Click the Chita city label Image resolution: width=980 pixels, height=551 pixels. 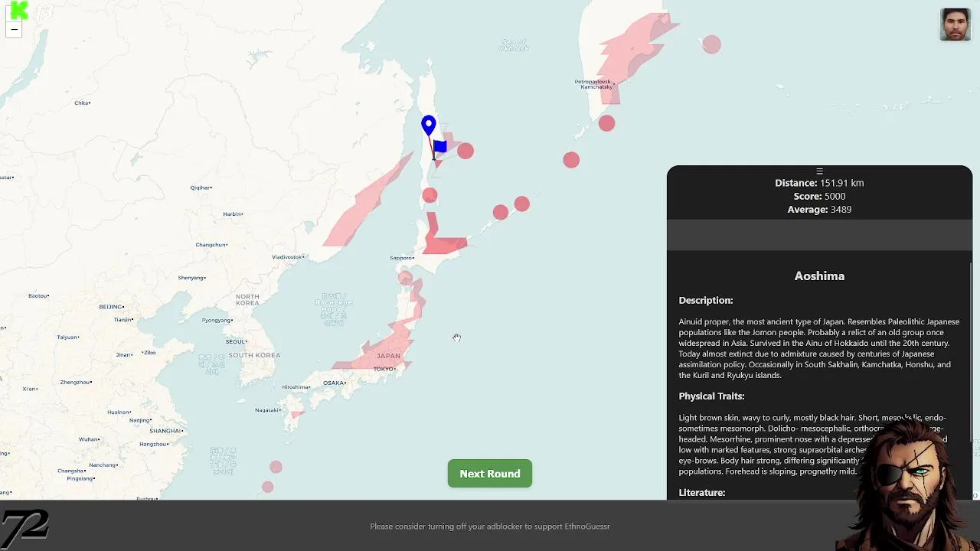[x=82, y=103]
